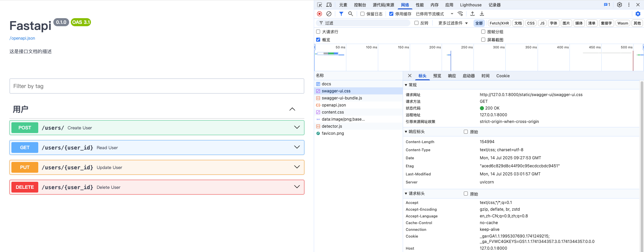Enable 大请求行 checkbox
The image size is (644, 252).
coord(318,32)
